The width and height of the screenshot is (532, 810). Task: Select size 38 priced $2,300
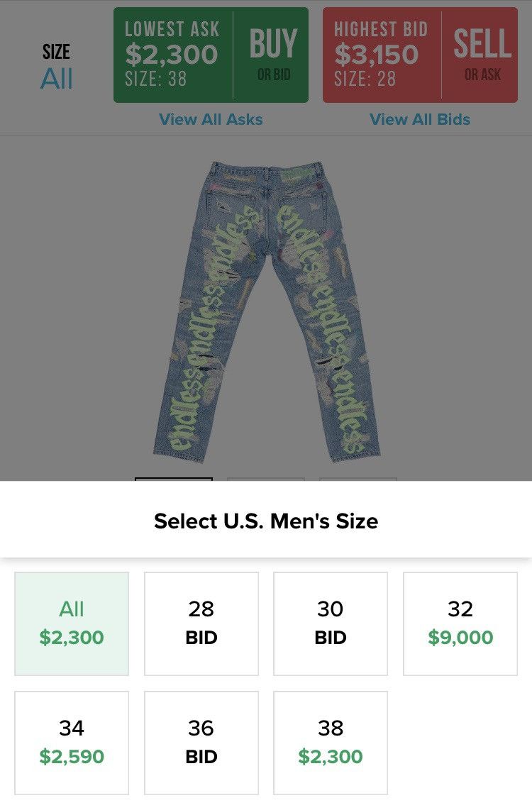(x=331, y=743)
